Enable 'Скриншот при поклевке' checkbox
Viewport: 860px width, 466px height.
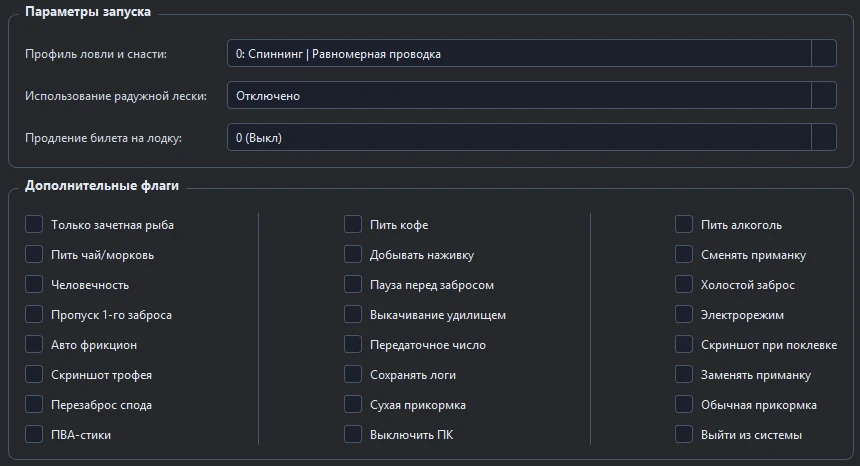click(x=684, y=344)
